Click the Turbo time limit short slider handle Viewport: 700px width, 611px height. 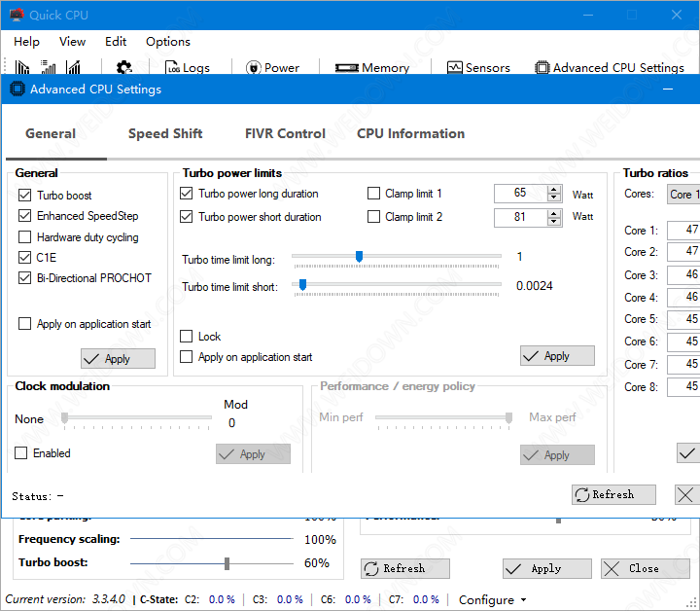(x=302, y=284)
